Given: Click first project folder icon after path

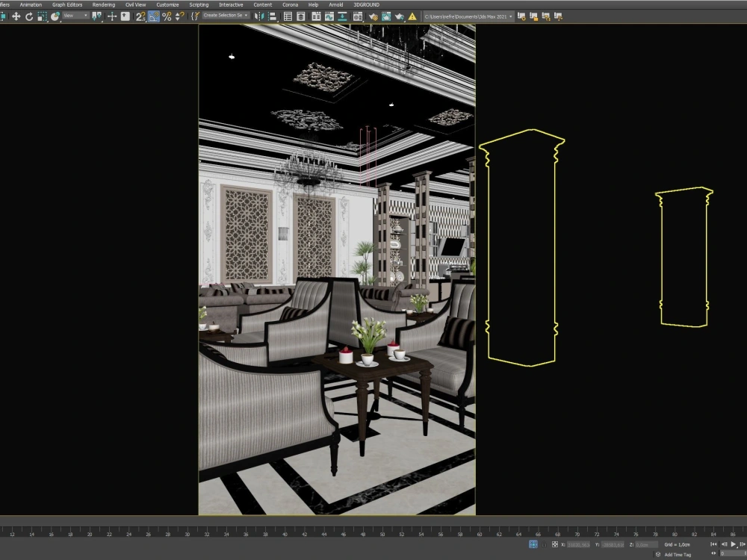Looking at the screenshot, I should point(521,16).
